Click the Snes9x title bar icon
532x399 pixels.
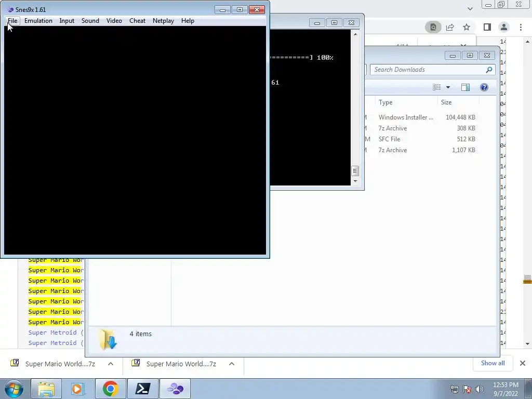pyautogui.click(x=10, y=9)
